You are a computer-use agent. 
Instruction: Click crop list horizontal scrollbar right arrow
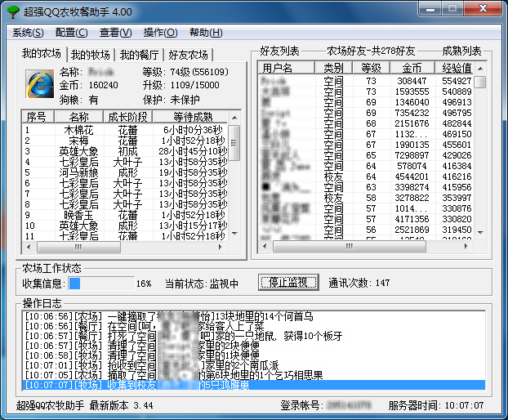[x=221, y=247]
